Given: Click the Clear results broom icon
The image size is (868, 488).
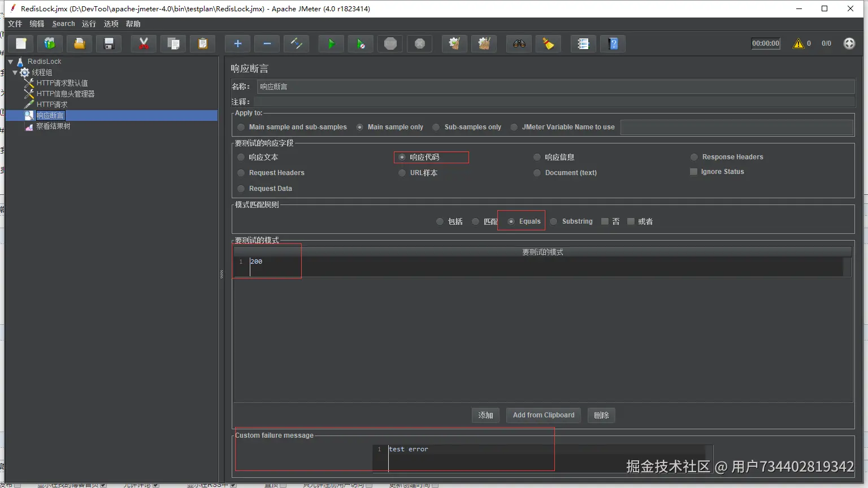Looking at the screenshot, I should 454,43.
